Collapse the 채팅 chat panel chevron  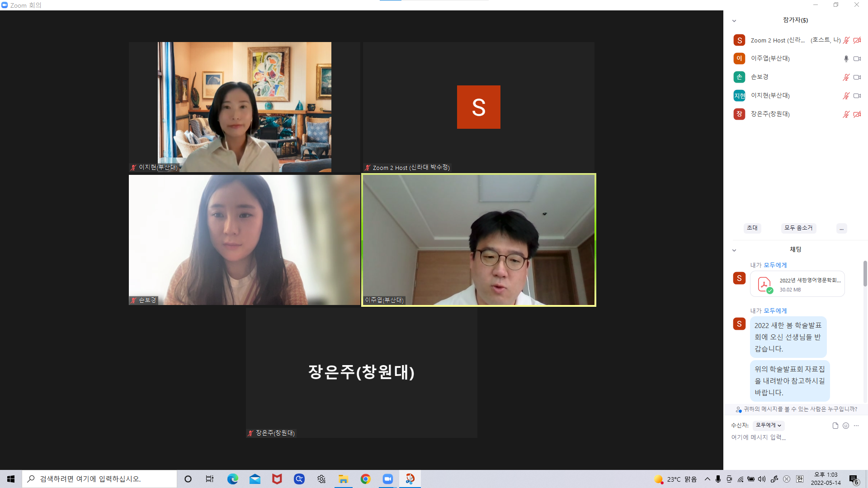[x=734, y=250]
